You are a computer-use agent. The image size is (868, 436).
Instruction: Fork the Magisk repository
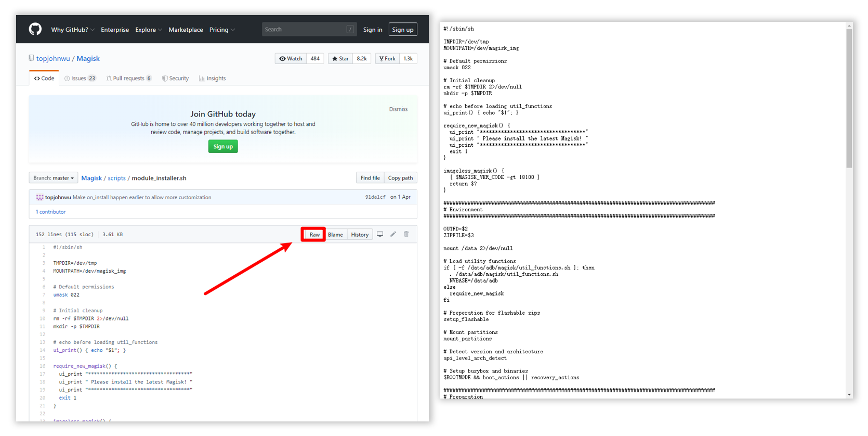pyautogui.click(x=387, y=59)
